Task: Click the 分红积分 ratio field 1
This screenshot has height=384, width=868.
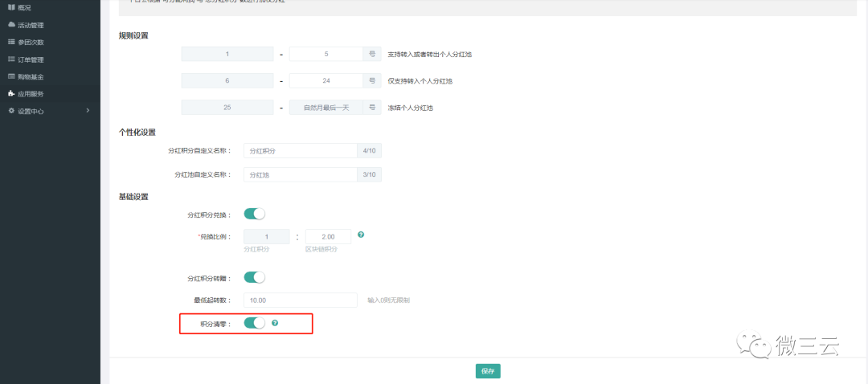Action: (267, 237)
